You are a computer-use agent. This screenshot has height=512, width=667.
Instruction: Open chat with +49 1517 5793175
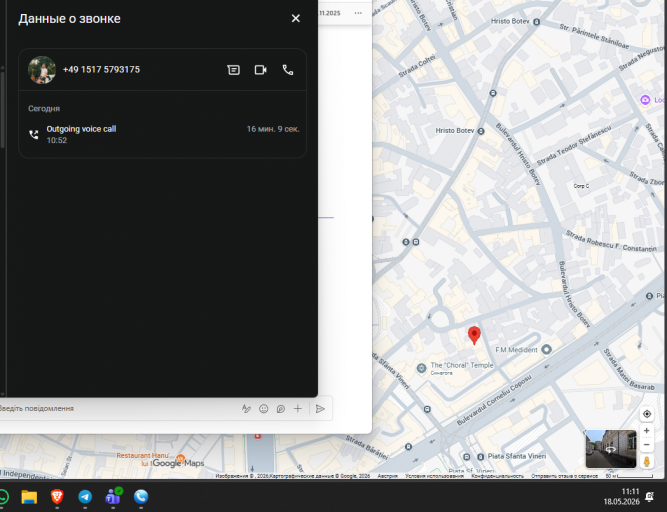point(234,70)
